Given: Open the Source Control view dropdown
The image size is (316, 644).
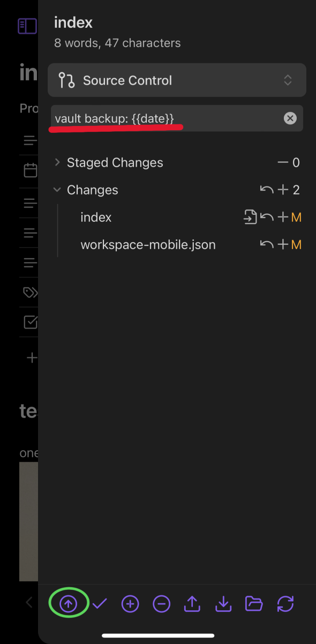Looking at the screenshot, I should [177, 80].
